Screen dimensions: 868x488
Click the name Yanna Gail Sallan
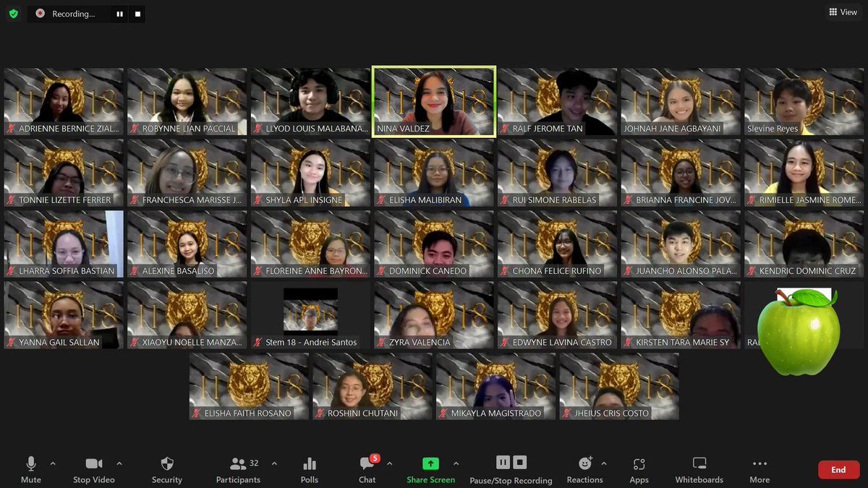59,342
